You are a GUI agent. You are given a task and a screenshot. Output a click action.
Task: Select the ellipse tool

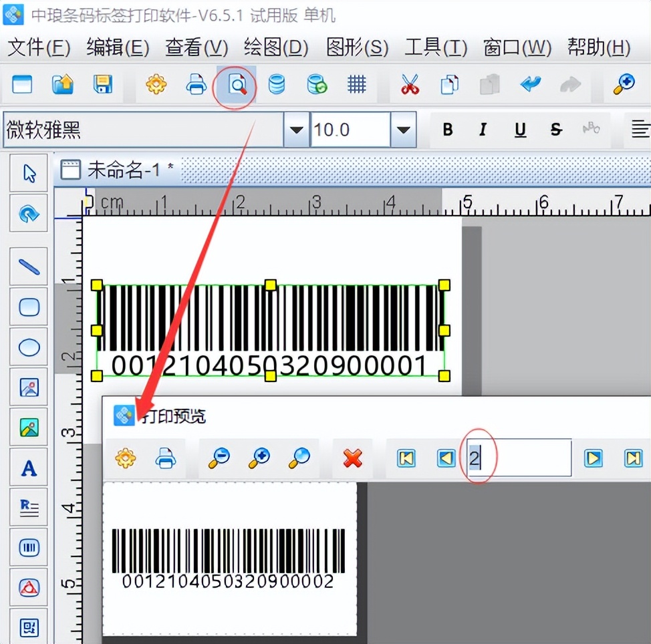(29, 347)
